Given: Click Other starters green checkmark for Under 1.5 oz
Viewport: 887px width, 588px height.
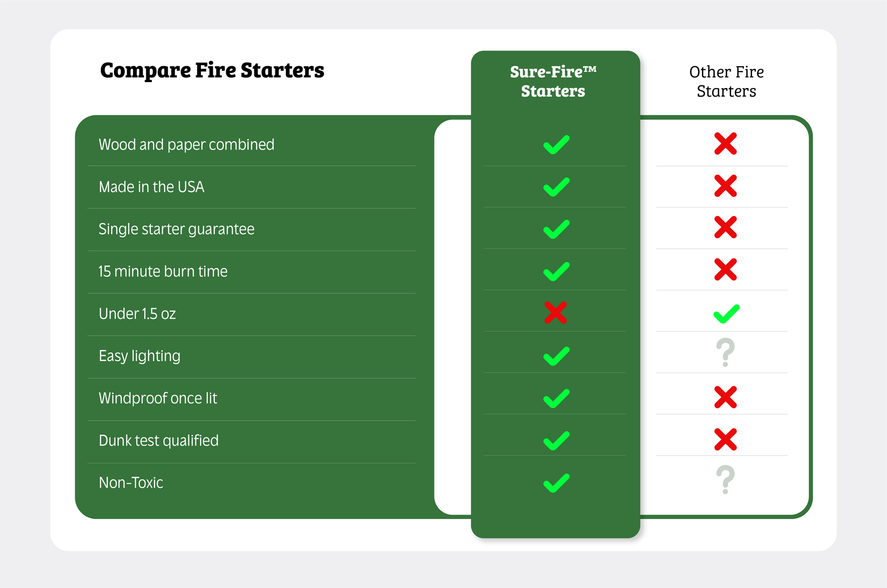Looking at the screenshot, I should pos(726,314).
